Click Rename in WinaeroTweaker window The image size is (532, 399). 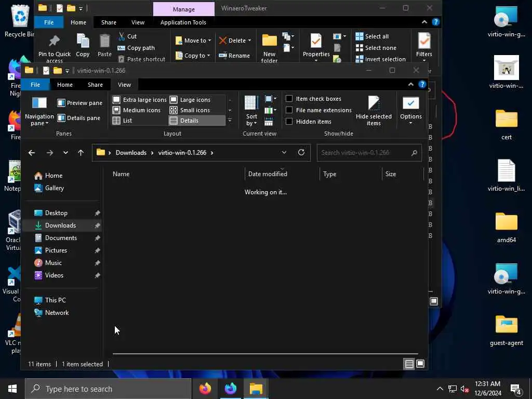tap(234, 55)
